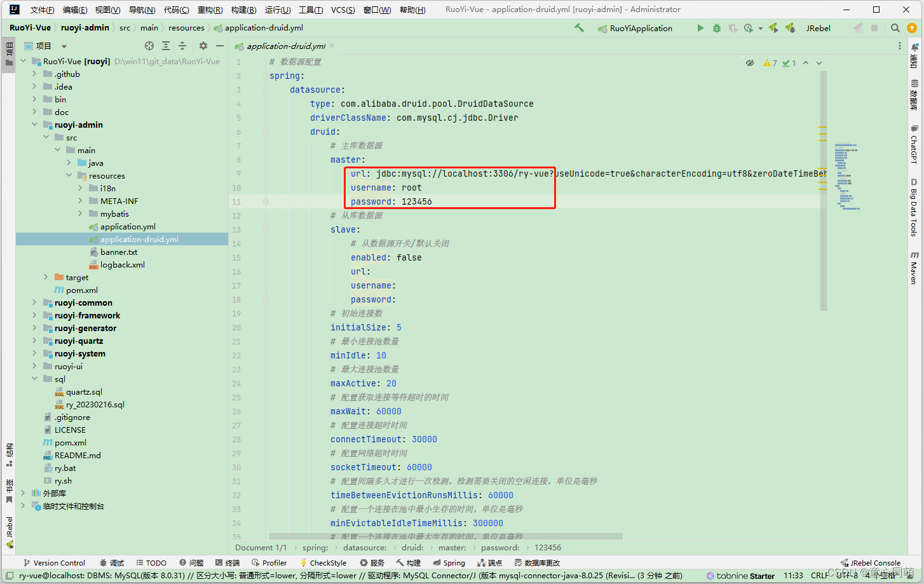Collapse the ruoyi-admin module node
The image size is (924, 584).
point(35,125)
